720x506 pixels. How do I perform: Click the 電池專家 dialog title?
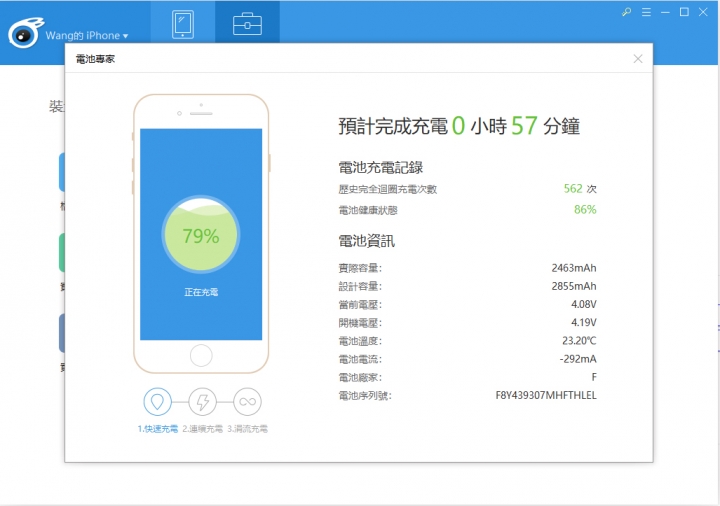point(95,59)
